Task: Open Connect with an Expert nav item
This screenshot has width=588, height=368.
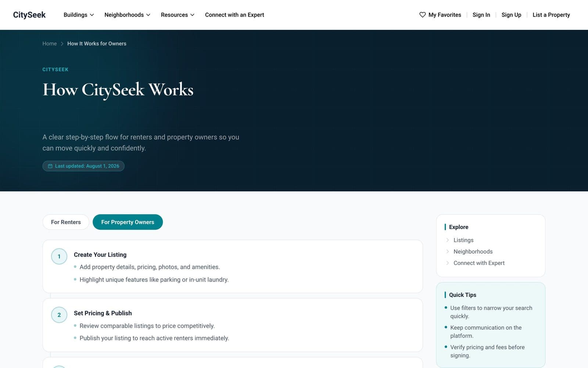Action: 234,15
